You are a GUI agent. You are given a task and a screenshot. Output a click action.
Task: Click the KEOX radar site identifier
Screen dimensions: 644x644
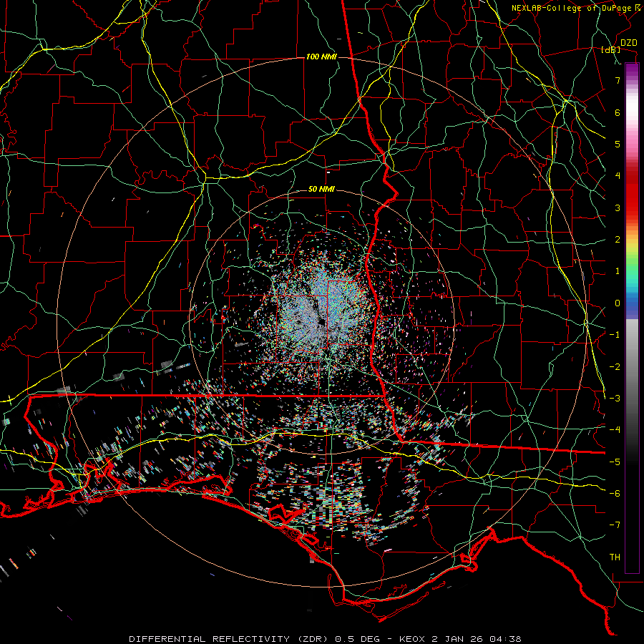point(412,639)
